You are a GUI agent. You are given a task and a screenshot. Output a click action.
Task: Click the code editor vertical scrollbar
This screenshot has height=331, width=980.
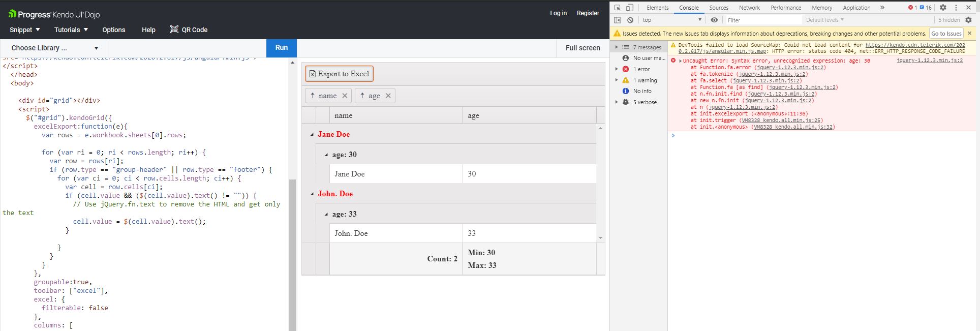click(x=292, y=254)
